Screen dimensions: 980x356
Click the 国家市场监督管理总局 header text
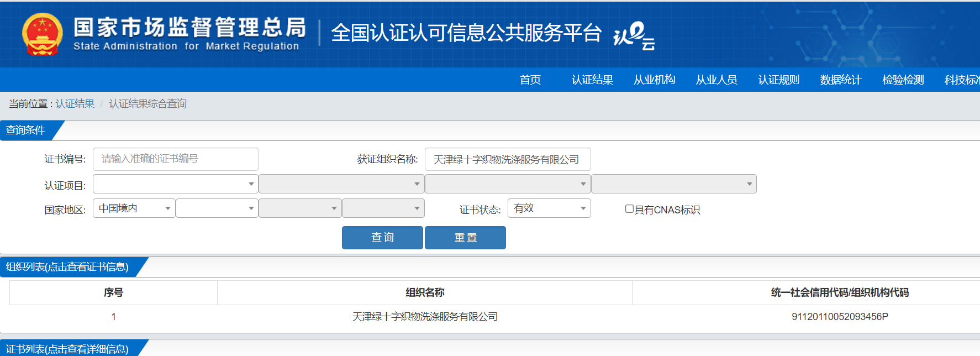click(x=189, y=27)
